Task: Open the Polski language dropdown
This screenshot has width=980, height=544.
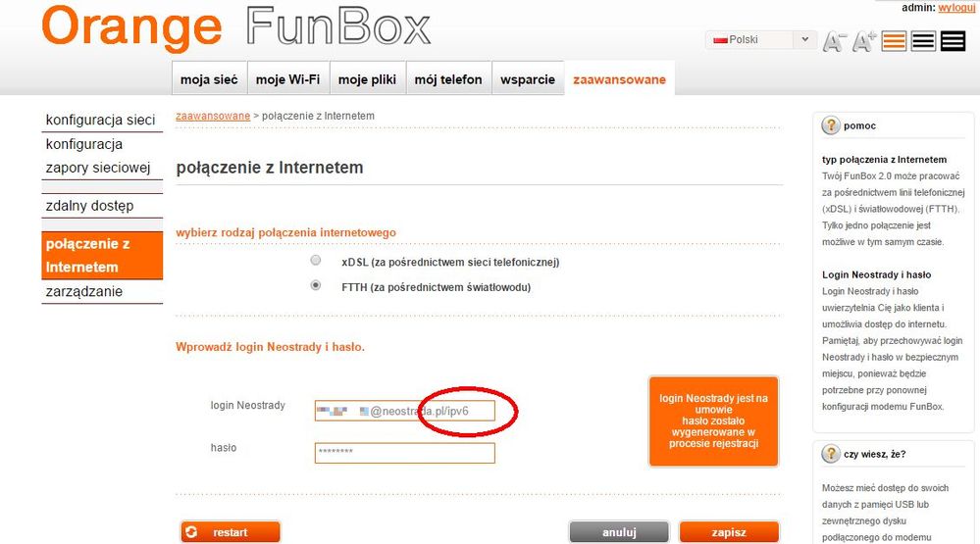Action: pos(760,40)
